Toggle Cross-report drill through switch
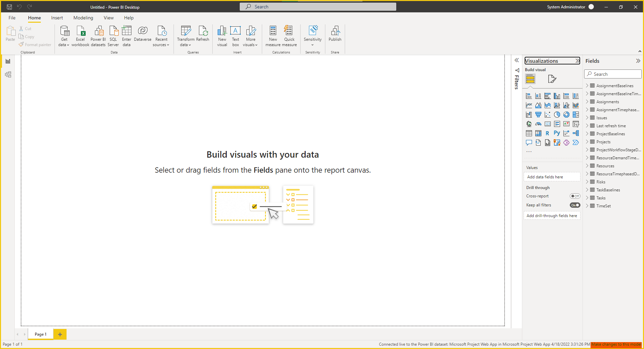The image size is (644, 349). click(575, 196)
